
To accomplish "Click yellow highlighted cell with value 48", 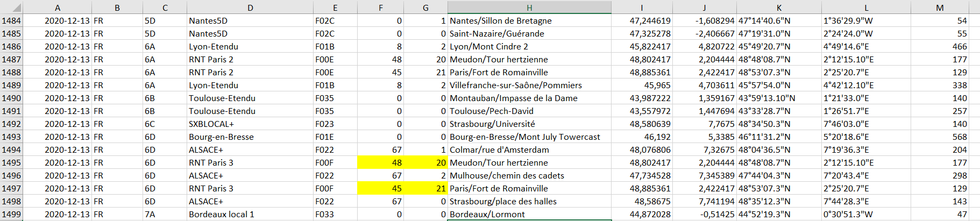I will [380, 162].
